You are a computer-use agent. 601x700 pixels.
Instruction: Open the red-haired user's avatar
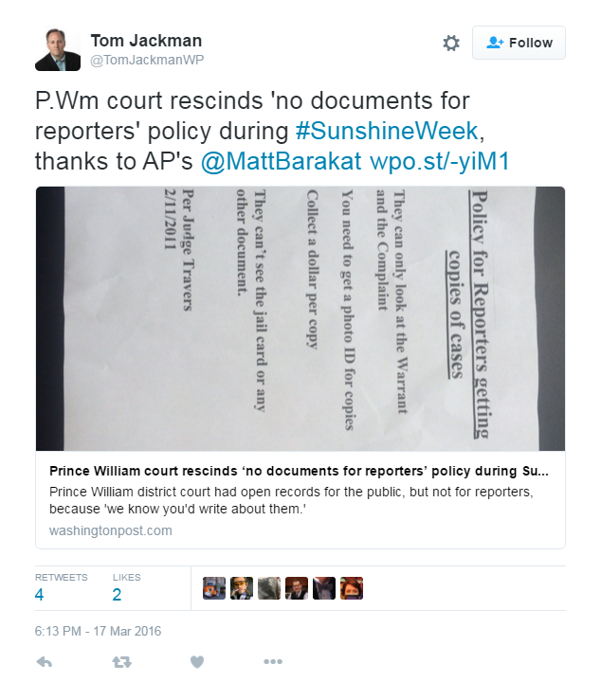pos(352,588)
